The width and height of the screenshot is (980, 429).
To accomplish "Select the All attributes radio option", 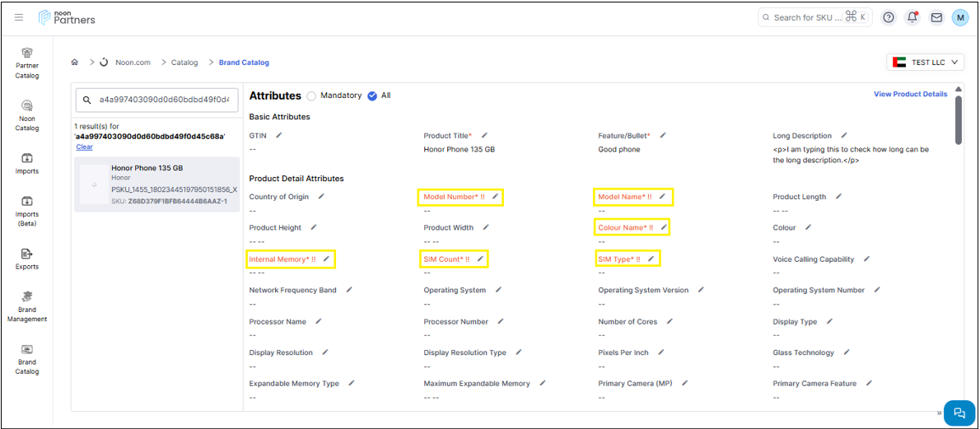I will (x=372, y=96).
